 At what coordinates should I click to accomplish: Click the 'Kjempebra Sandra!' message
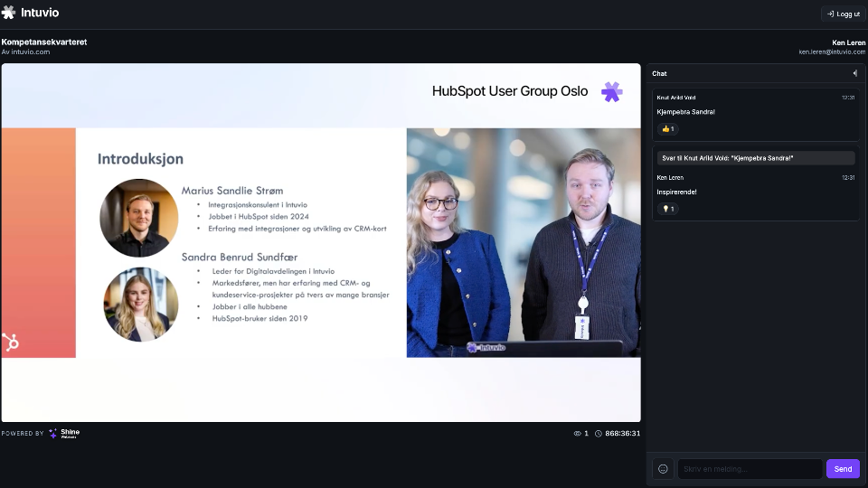(686, 112)
